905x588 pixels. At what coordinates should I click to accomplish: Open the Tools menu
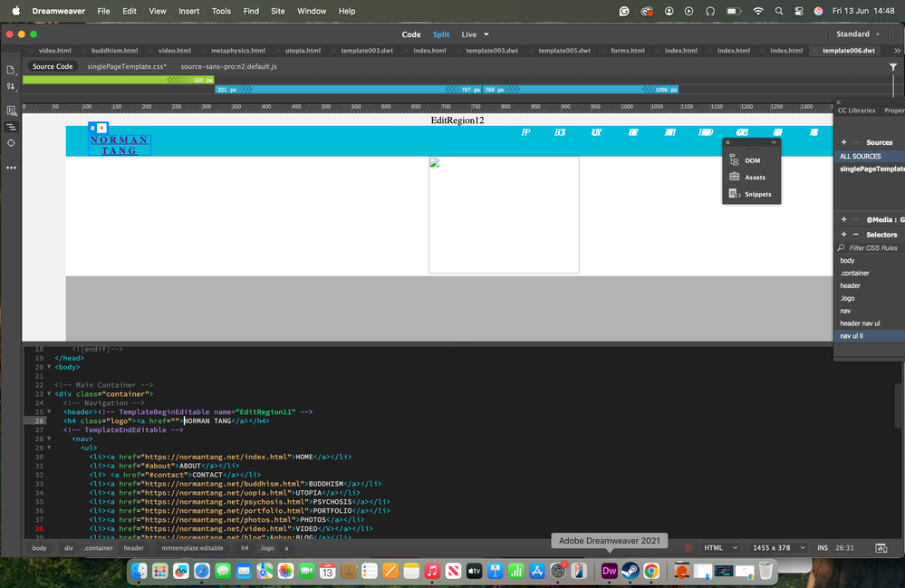click(x=221, y=11)
